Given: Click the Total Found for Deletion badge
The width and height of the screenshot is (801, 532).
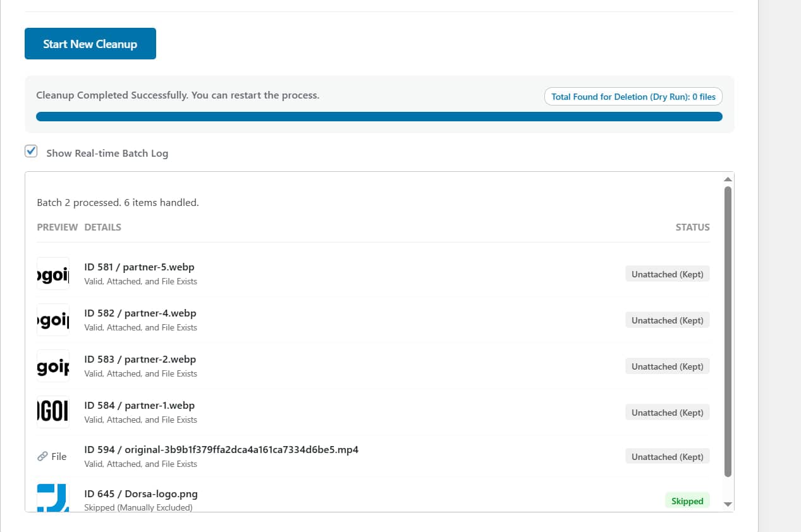Looking at the screenshot, I should 633,96.
